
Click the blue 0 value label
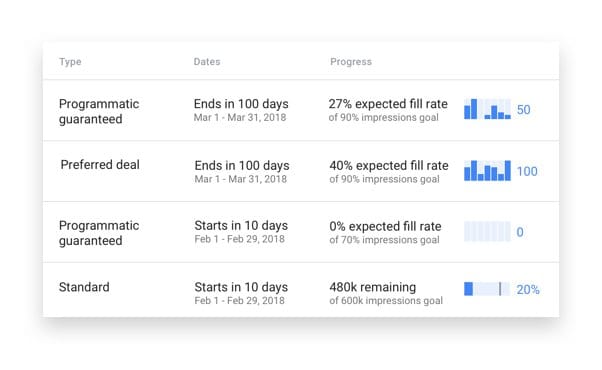point(520,232)
